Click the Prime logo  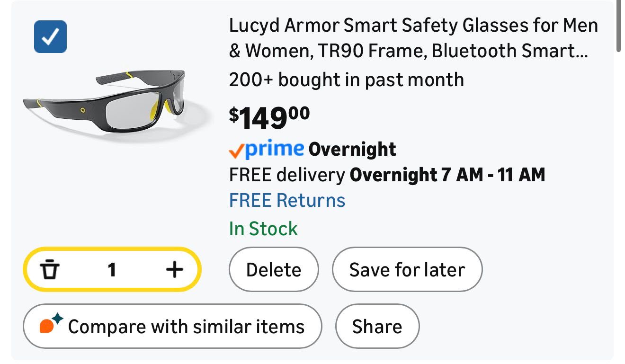click(x=275, y=149)
